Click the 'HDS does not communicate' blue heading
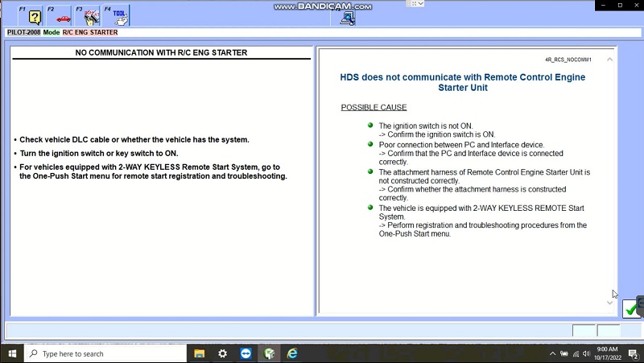This screenshot has width=644, height=363. click(x=462, y=82)
